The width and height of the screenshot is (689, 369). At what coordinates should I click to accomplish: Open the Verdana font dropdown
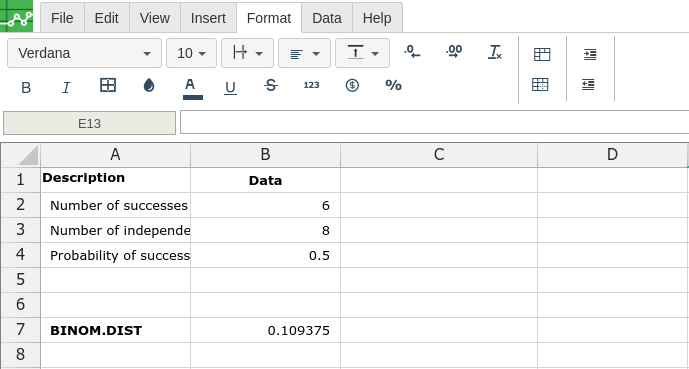click(x=84, y=53)
